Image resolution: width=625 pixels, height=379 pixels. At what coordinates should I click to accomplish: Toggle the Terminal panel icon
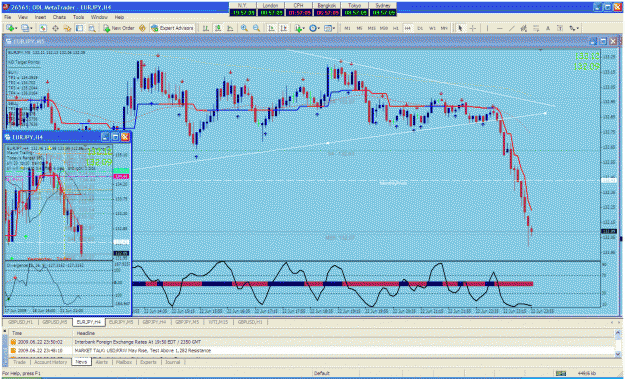[x=80, y=28]
